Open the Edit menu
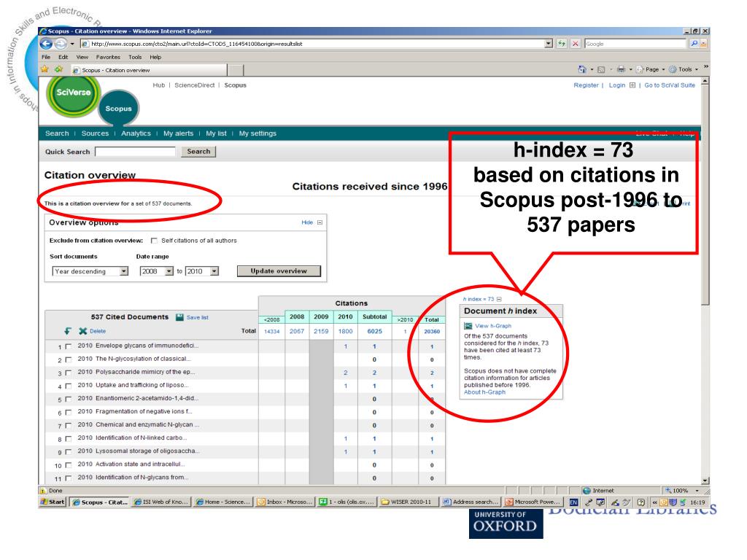The width and height of the screenshot is (747, 560). pos(63,57)
